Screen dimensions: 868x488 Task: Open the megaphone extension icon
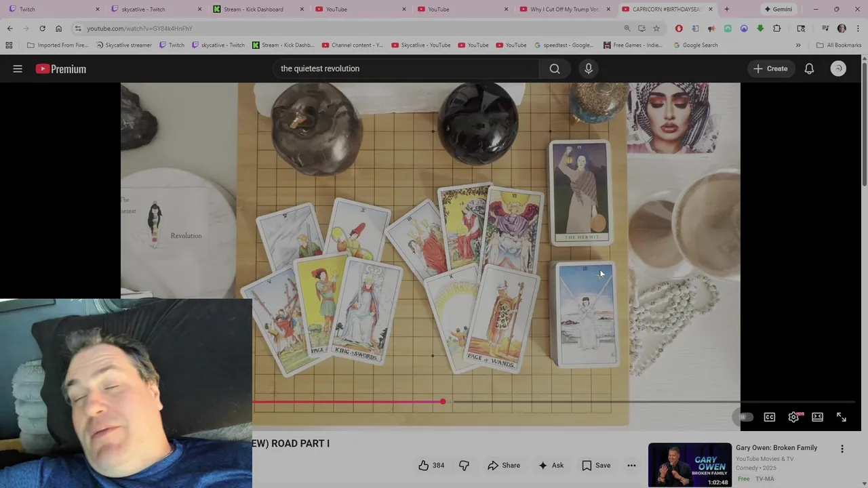pyautogui.click(x=711, y=28)
